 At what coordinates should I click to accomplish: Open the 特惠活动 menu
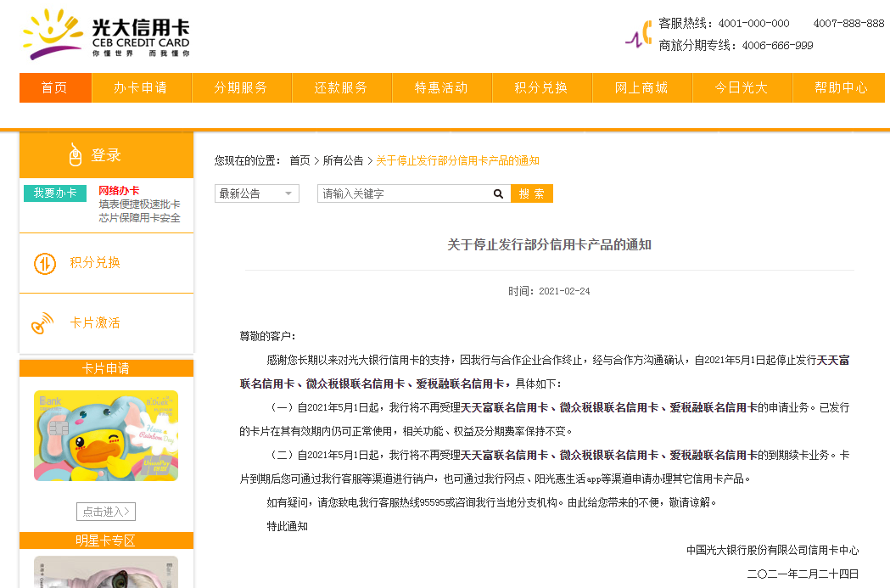pyautogui.click(x=441, y=88)
